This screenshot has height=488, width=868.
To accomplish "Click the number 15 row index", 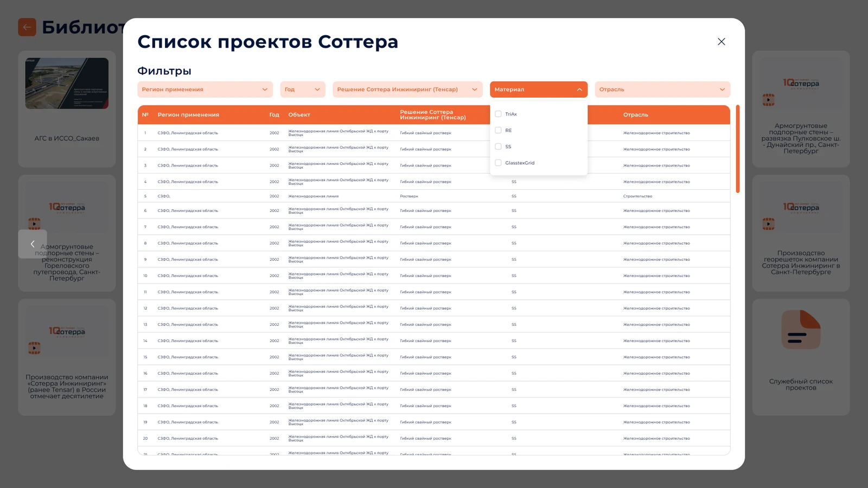I will pos(145,357).
